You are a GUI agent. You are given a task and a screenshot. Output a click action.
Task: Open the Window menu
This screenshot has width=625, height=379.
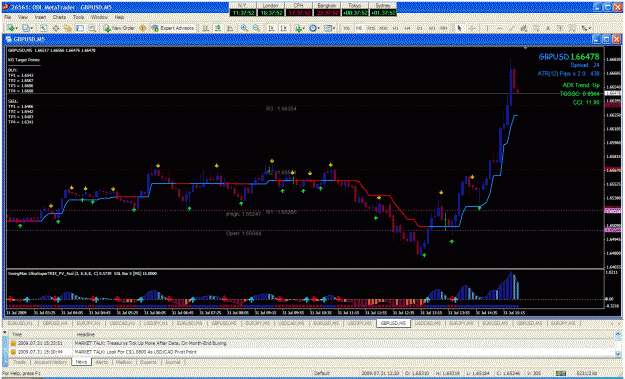coord(99,18)
